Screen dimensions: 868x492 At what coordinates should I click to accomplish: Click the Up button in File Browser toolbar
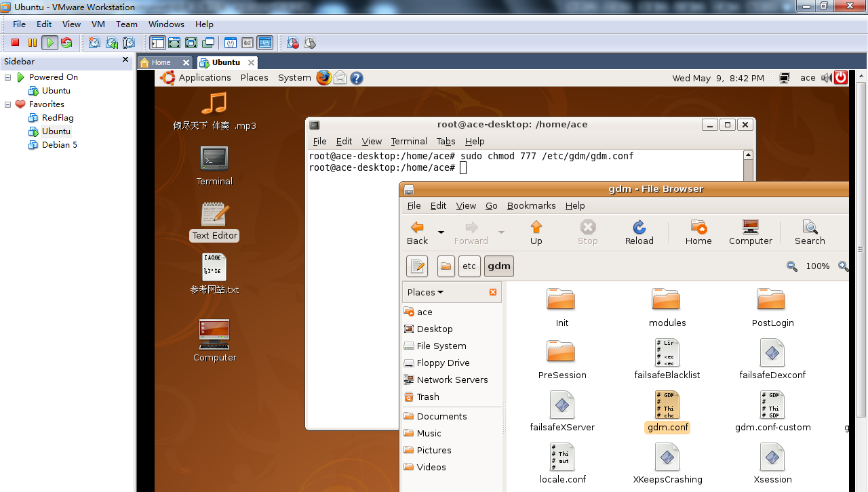[x=536, y=232]
